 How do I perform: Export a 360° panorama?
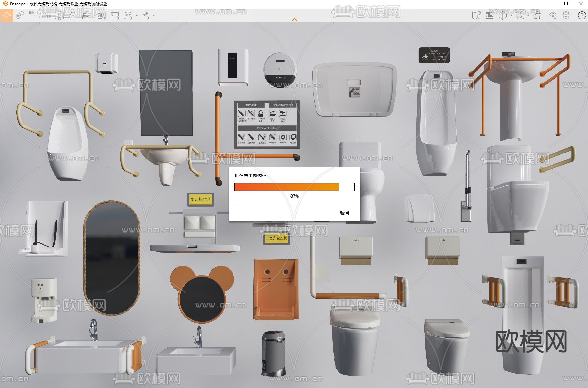(128, 15)
